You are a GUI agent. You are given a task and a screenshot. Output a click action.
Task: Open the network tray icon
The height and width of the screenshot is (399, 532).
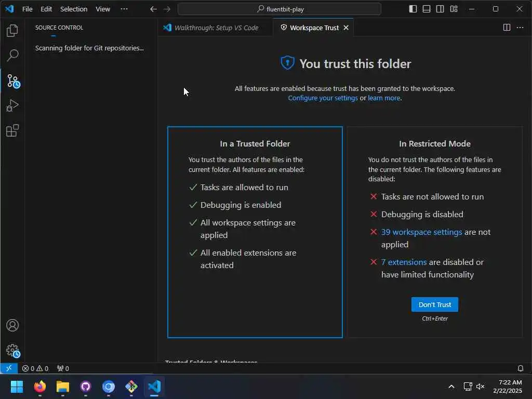(x=468, y=387)
